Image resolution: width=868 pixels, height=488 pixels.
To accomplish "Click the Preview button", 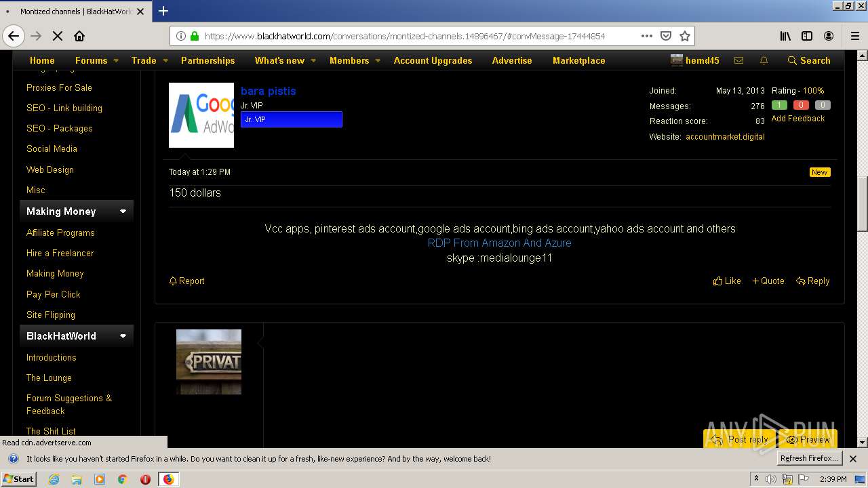I will [808, 439].
